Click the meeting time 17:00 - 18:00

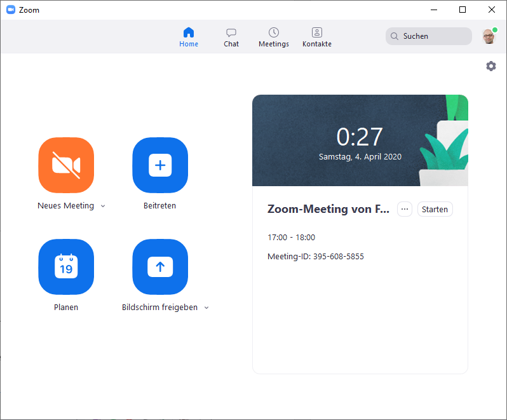[292, 237]
